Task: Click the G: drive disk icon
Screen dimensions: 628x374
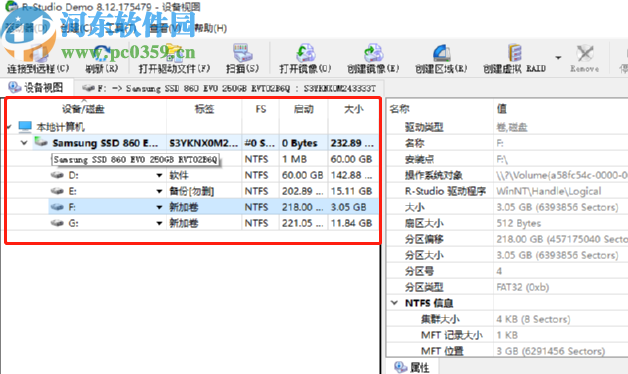Action: [x=57, y=223]
